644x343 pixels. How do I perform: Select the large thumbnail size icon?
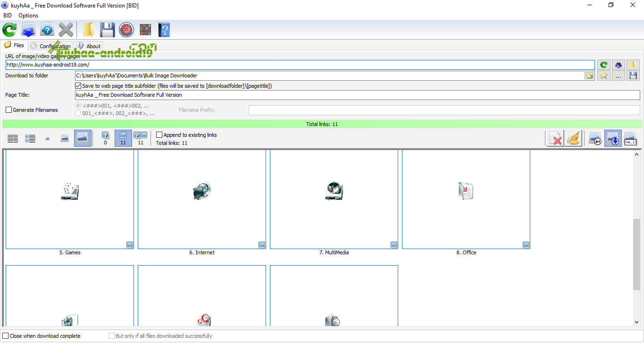point(83,139)
